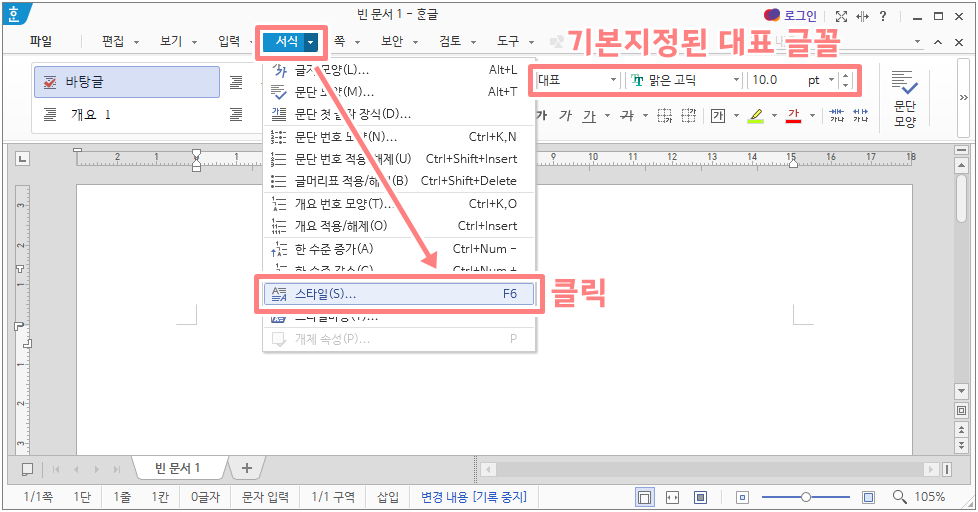
Task: Open help with the question mark icon
Action: [883, 17]
